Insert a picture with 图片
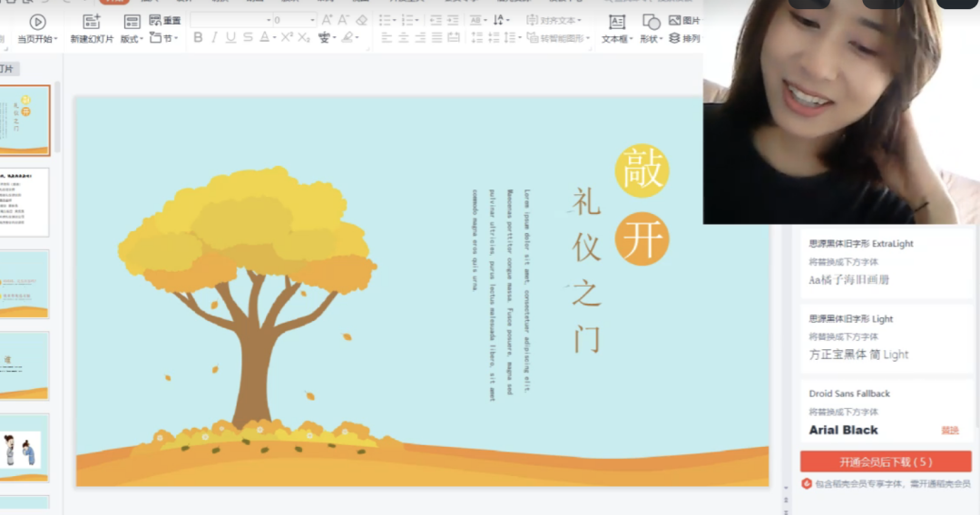This screenshot has width=980, height=515. tap(684, 20)
